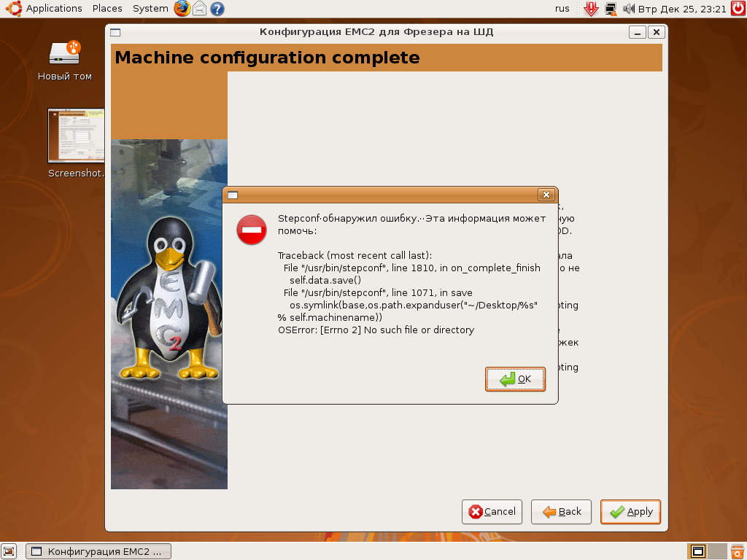Open the System menu
This screenshot has height=560, width=747.
150,9
